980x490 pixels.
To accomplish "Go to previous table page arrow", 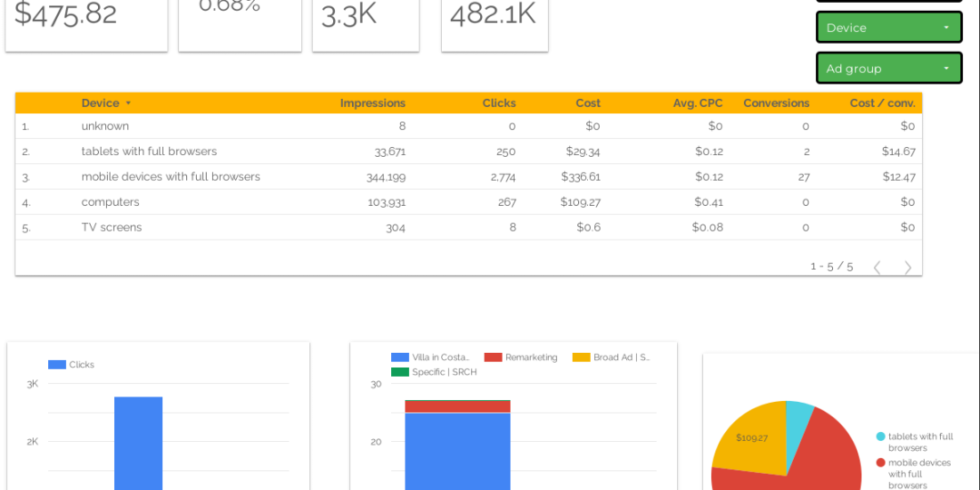I will [877, 267].
